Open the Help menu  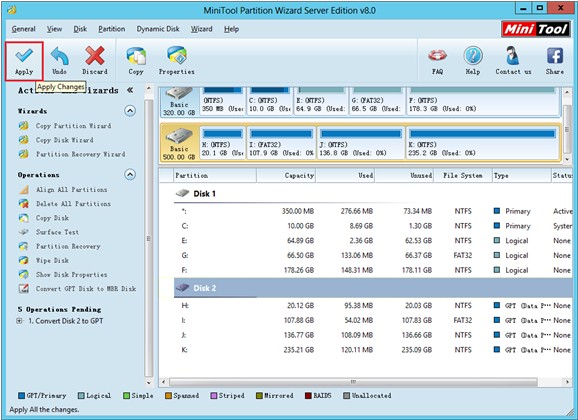point(231,29)
